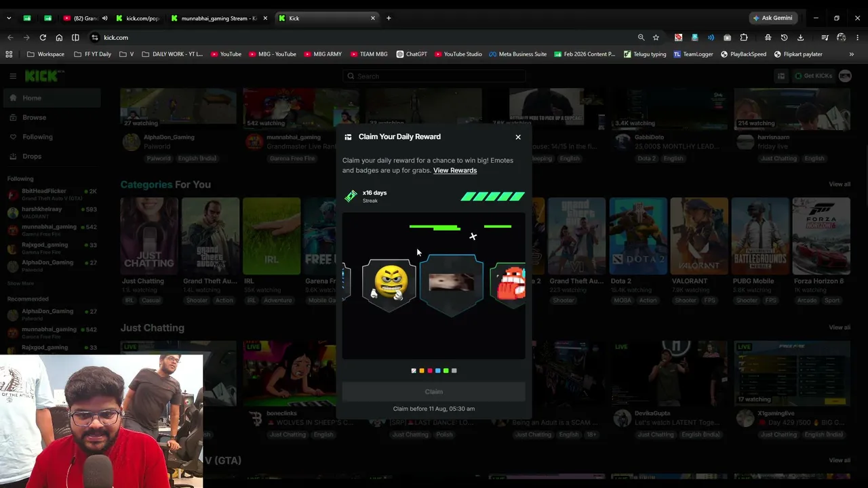The image size is (868, 488).
Task: Click the blue sound-wave extension icon
Action: coord(711,37)
